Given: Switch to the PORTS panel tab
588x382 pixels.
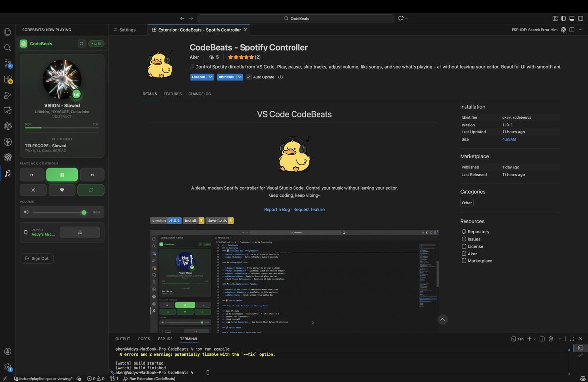Looking at the screenshot, I should tap(144, 339).
